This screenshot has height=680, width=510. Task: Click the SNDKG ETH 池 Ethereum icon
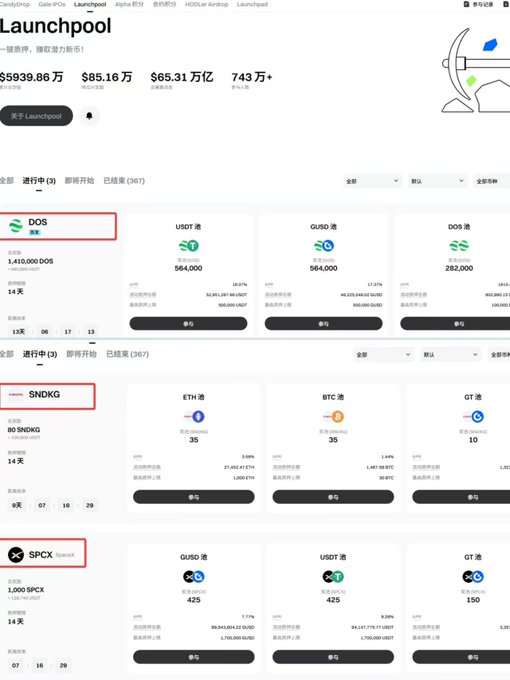pyautogui.click(x=198, y=417)
